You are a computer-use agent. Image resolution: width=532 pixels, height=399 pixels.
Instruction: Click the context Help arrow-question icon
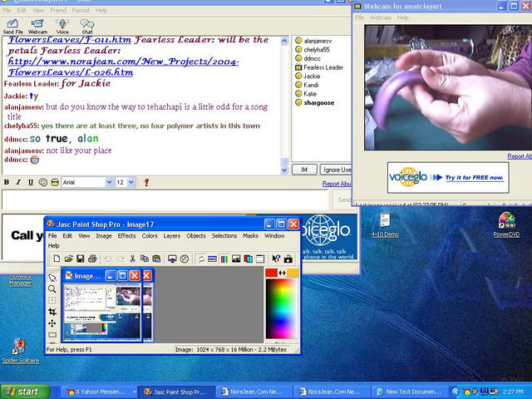point(276,259)
